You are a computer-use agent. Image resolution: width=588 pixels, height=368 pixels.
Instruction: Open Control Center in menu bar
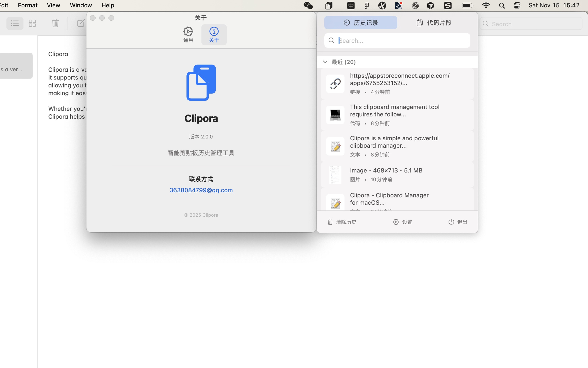pos(517,5)
